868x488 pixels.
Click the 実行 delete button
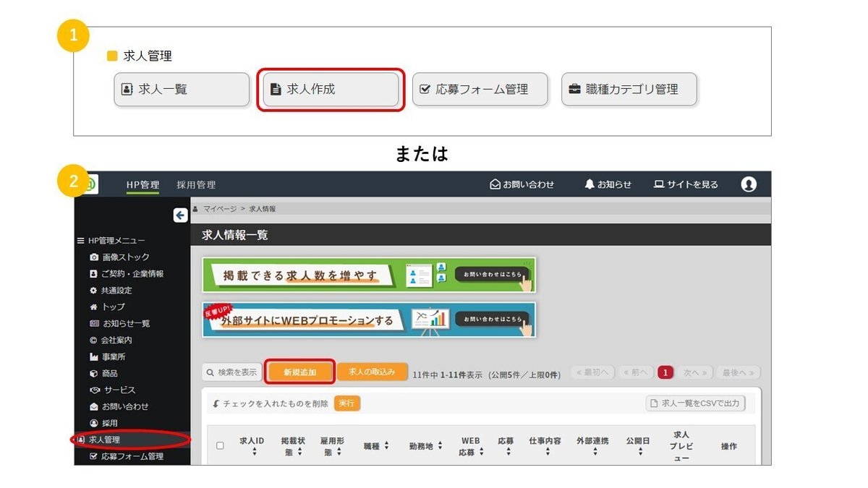point(347,403)
